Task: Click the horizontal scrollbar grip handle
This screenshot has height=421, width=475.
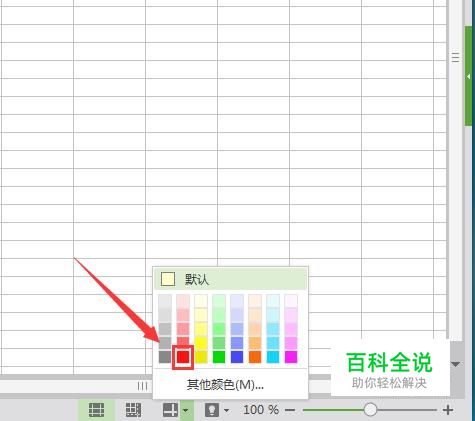Action: coord(142,386)
